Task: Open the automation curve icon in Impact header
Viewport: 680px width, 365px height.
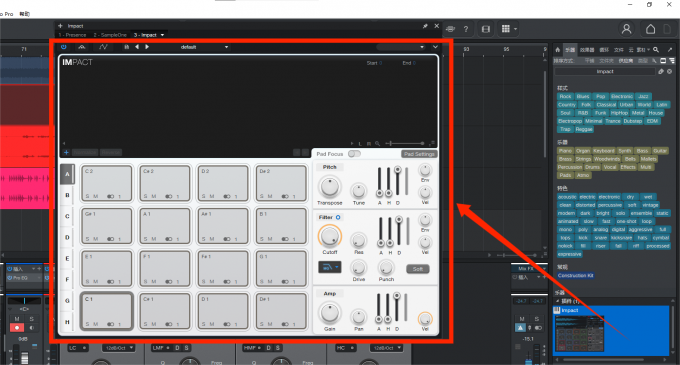Action: tap(103, 47)
